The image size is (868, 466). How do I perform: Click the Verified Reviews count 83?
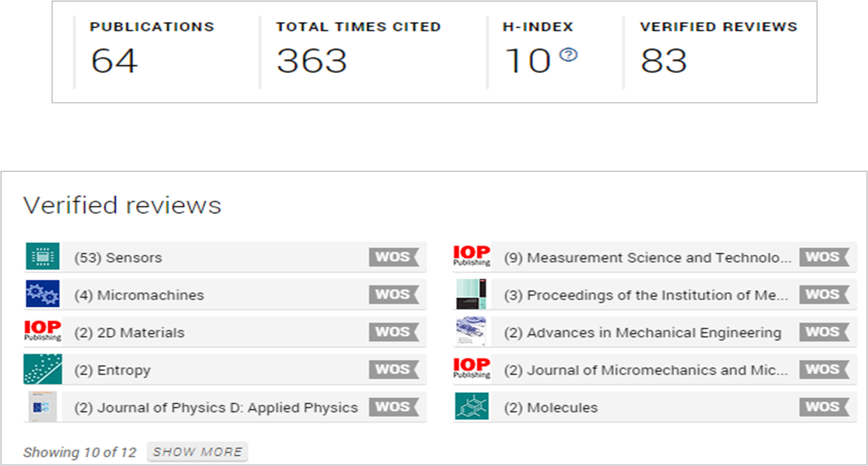click(x=663, y=60)
